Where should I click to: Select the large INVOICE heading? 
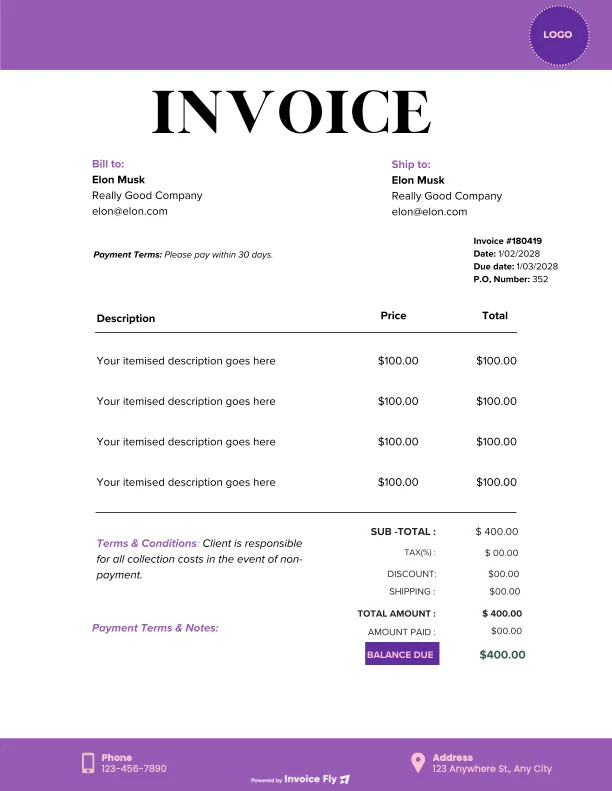[x=291, y=112]
